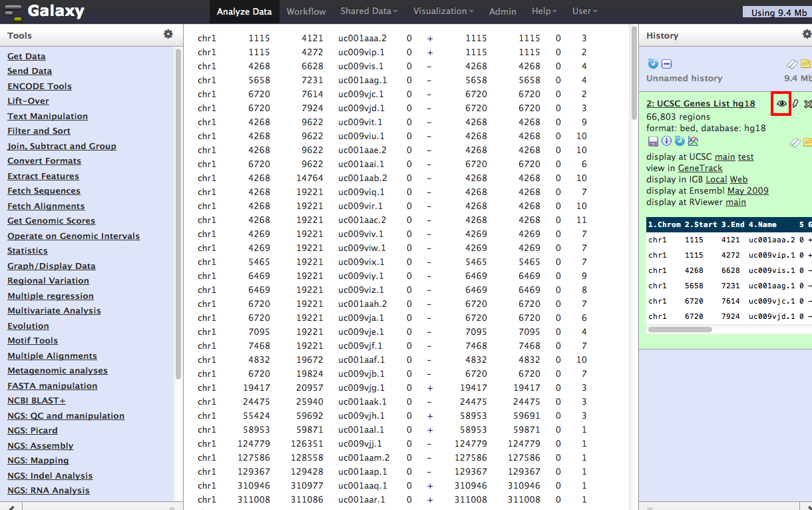Click the '66,803 regions' text
The width and height of the screenshot is (812, 510).
pos(678,117)
